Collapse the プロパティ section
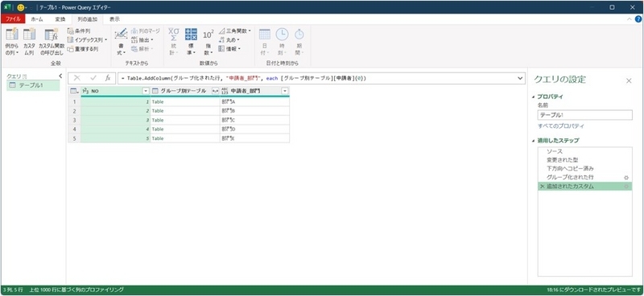The width and height of the screenshot is (644, 296). point(534,97)
